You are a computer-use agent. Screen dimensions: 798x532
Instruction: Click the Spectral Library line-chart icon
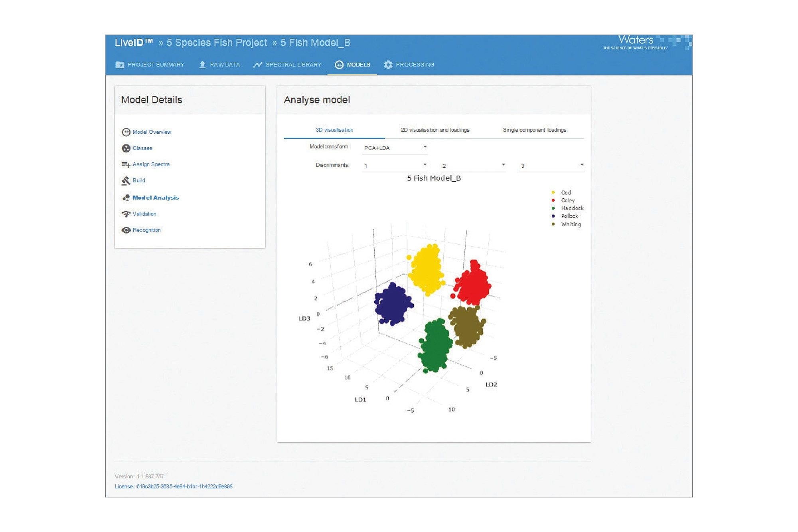pos(258,65)
